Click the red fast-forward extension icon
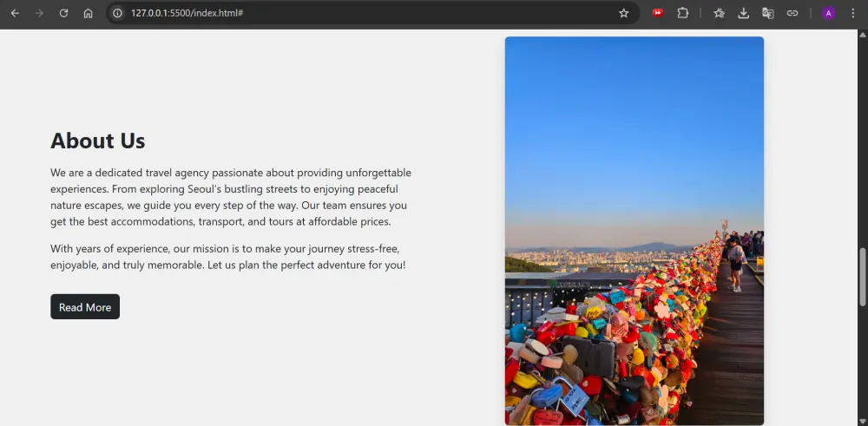The image size is (868, 426). pyautogui.click(x=658, y=13)
